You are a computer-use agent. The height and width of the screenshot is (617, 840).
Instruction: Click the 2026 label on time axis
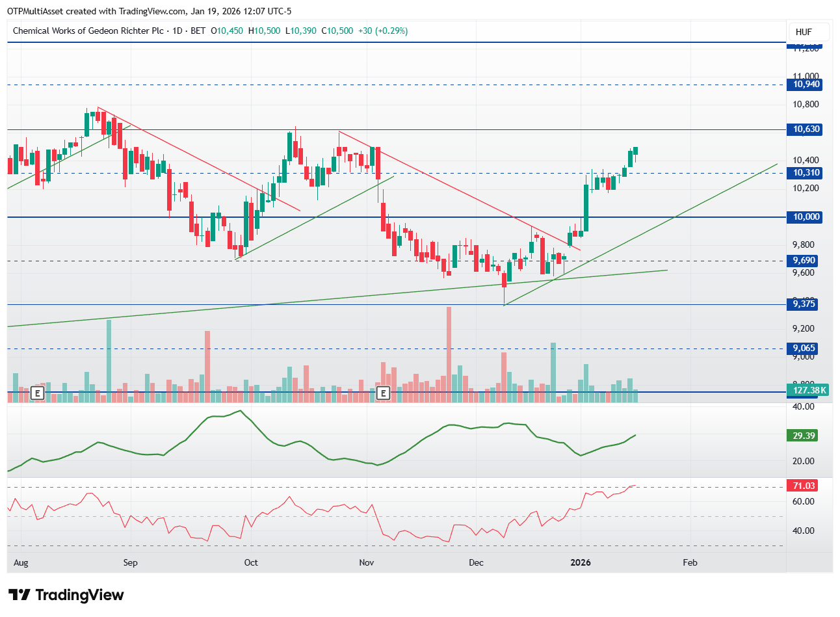coord(580,562)
